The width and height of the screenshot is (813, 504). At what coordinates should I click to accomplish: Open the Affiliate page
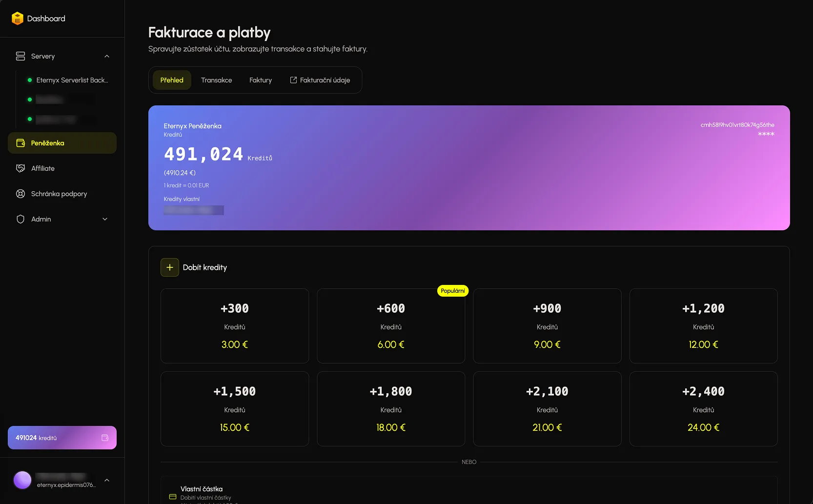(62, 168)
